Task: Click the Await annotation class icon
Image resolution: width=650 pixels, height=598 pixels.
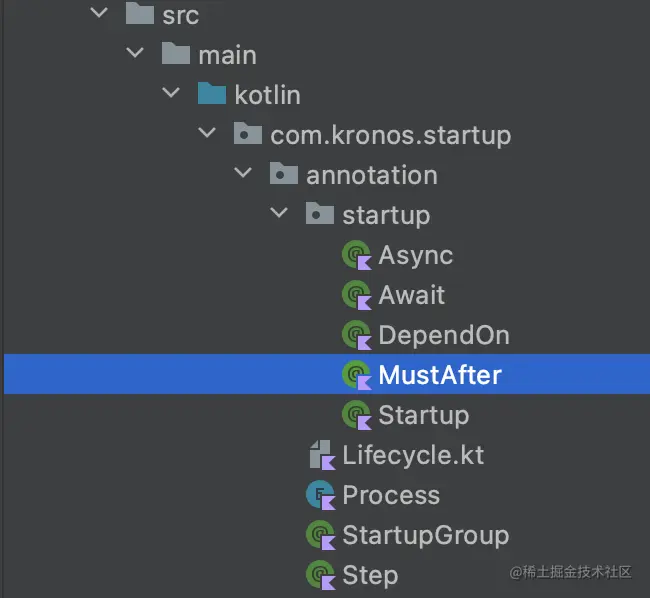Action: pyautogui.click(x=356, y=295)
